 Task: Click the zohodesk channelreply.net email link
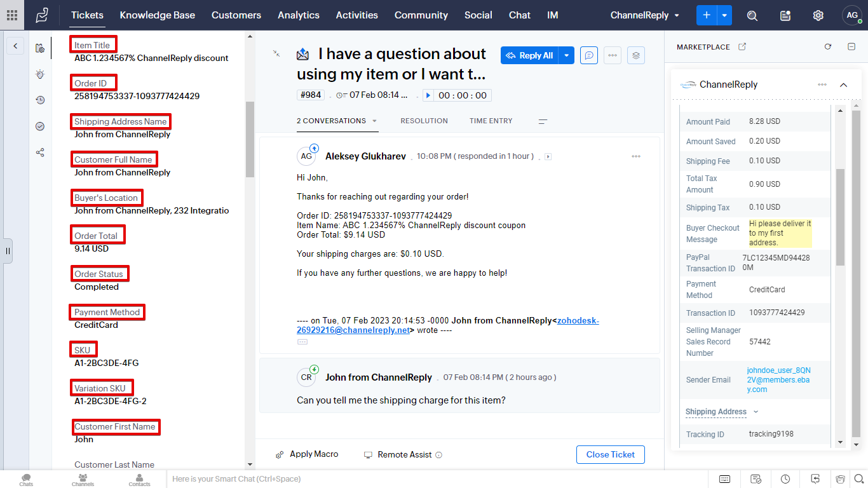(x=449, y=325)
